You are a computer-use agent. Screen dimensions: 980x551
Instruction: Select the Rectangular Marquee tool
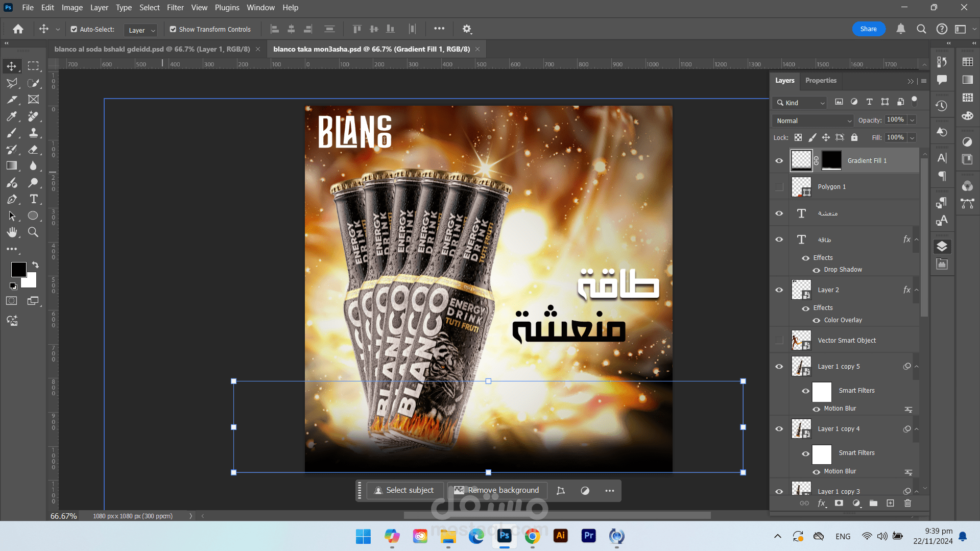coord(33,66)
